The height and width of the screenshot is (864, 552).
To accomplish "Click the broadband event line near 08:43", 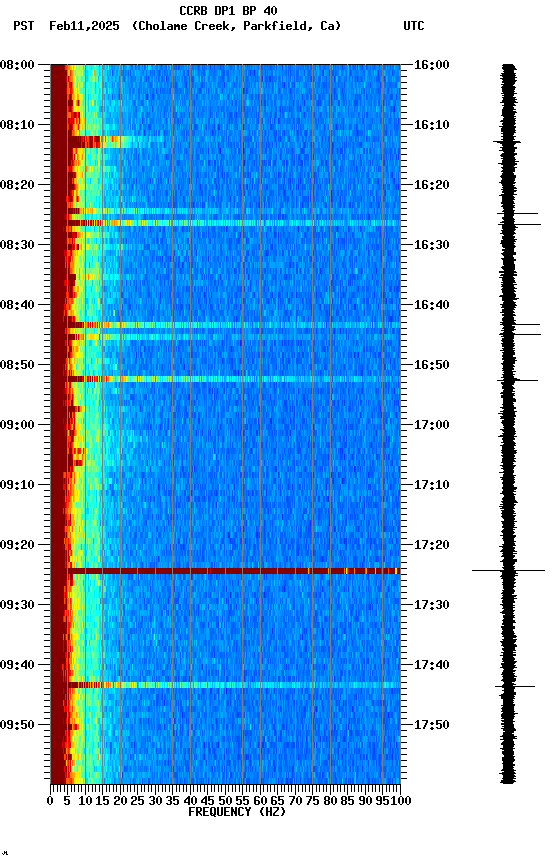I will [234, 326].
